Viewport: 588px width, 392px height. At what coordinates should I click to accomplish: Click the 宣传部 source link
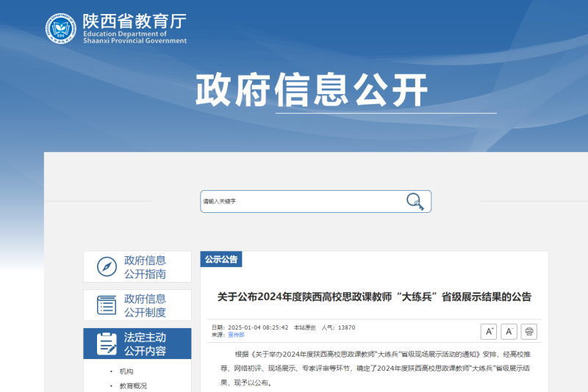coord(236,335)
